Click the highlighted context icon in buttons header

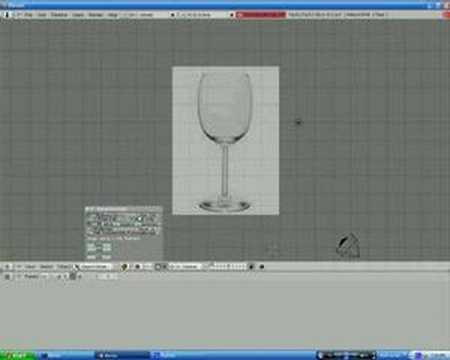[x=73, y=276]
